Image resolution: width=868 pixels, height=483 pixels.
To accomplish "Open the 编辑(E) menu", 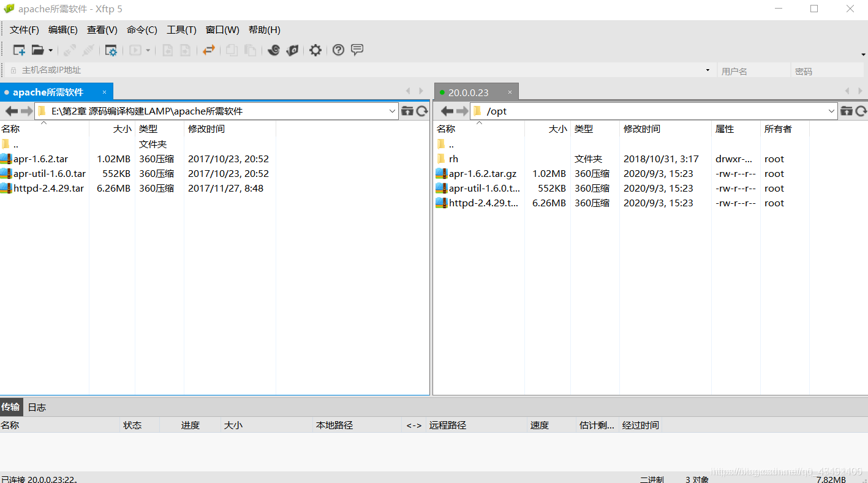I will [63, 30].
